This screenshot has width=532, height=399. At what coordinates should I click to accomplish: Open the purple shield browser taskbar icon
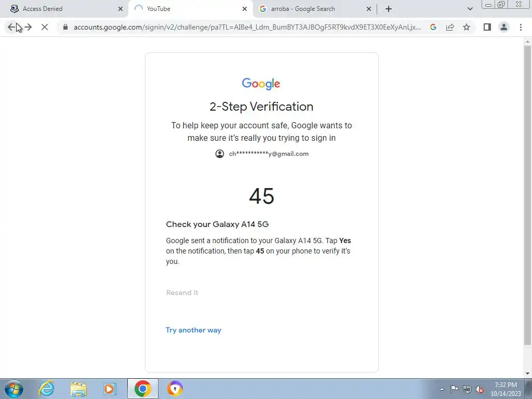[175, 389]
